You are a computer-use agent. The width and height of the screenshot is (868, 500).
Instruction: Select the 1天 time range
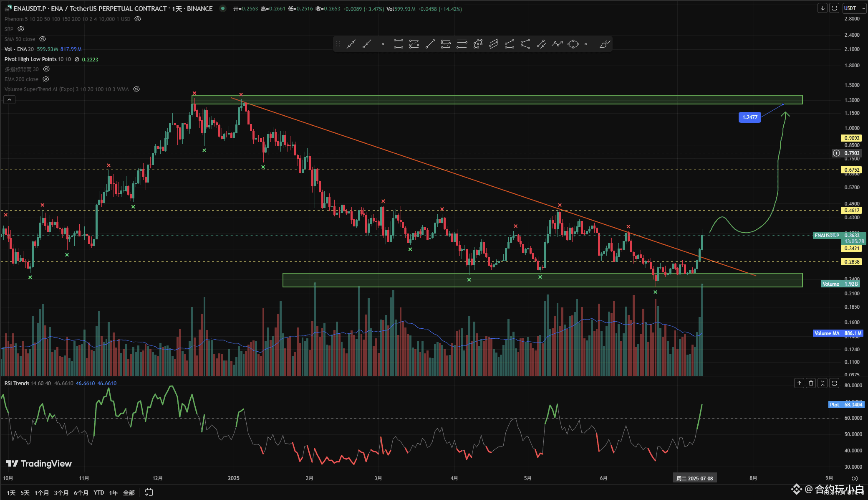point(11,493)
